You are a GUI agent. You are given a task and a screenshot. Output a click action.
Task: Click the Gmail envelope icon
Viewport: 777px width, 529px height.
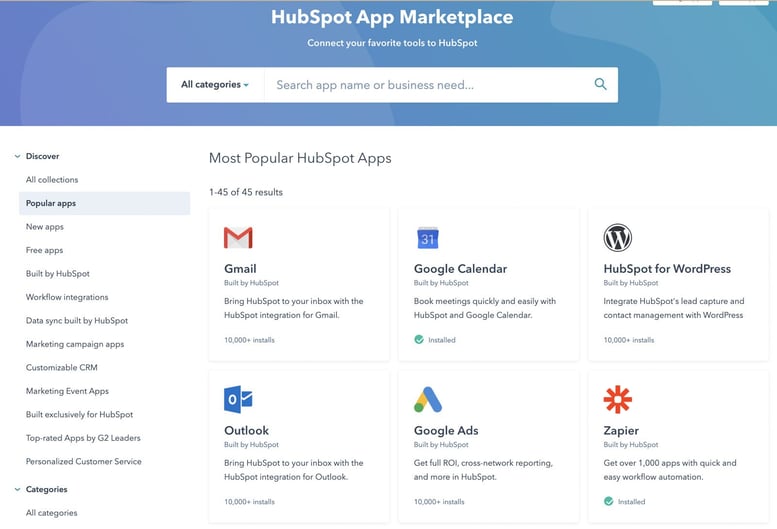coord(238,238)
